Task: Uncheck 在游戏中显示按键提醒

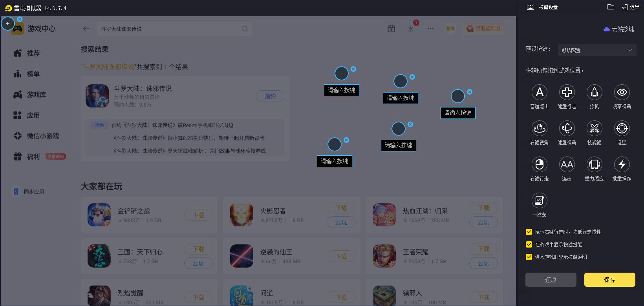Action: point(529,244)
